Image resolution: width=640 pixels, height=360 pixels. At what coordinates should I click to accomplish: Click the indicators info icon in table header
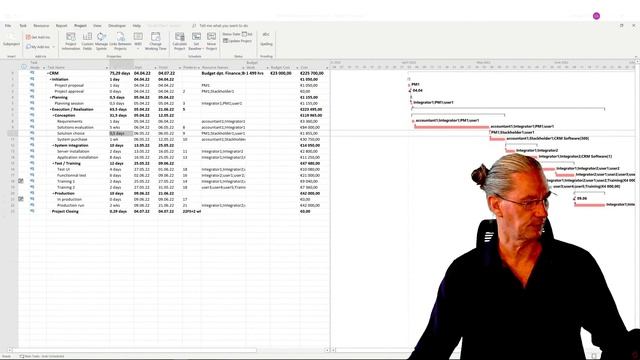(x=24, y=67)
